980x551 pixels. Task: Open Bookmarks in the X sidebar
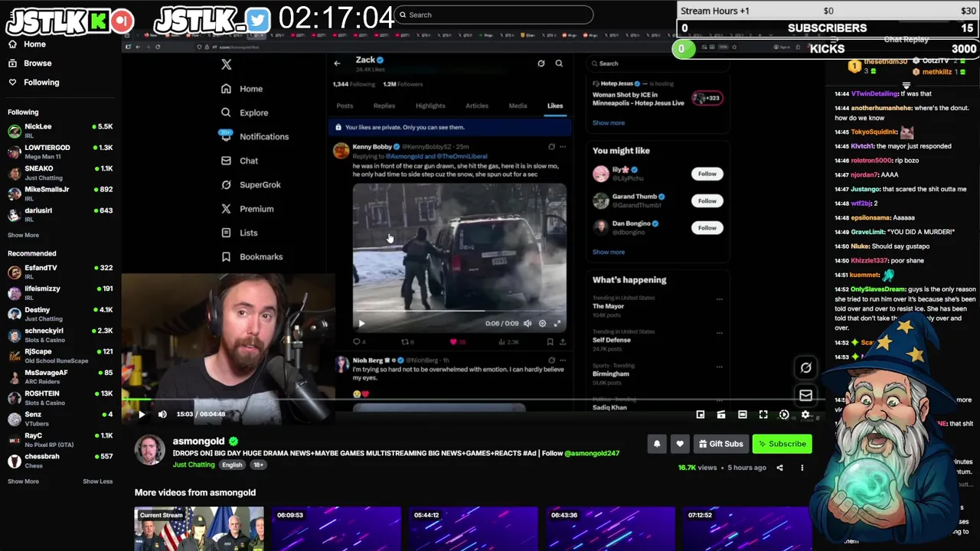(252, 256)
